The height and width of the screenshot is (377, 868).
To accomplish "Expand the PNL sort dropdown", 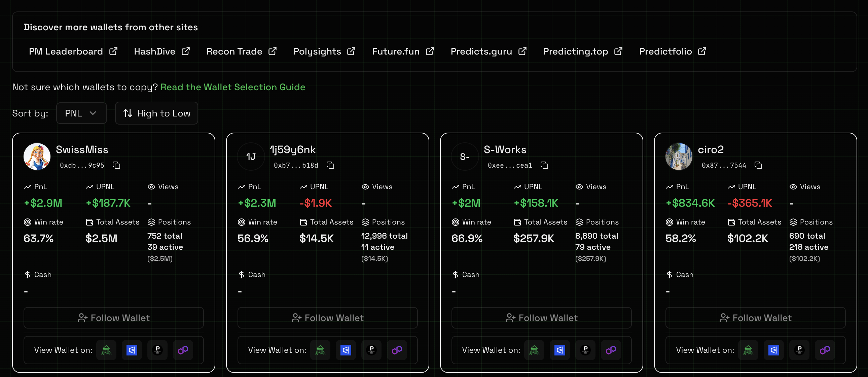I will point(81,113).
